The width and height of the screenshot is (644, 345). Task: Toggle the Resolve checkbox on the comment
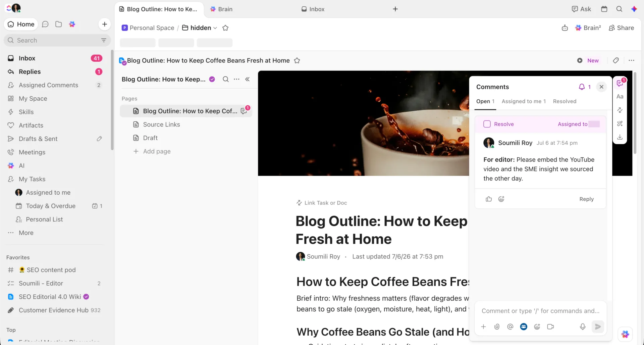pyautogui.click(x=487, y=124)
